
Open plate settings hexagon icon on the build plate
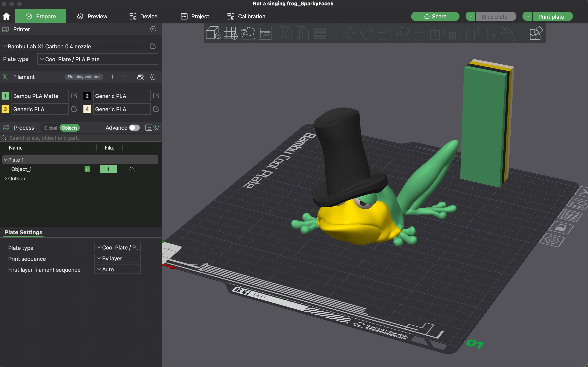tap(552, 240)
